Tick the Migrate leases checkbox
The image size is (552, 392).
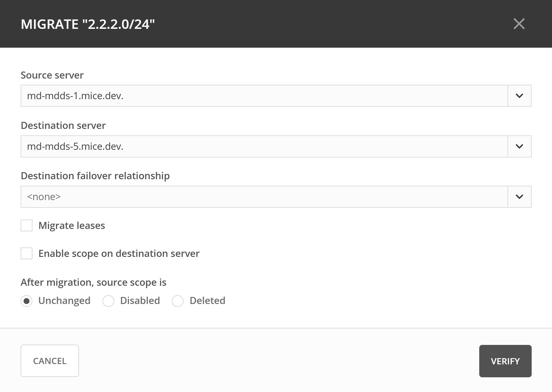pos(27,225)
